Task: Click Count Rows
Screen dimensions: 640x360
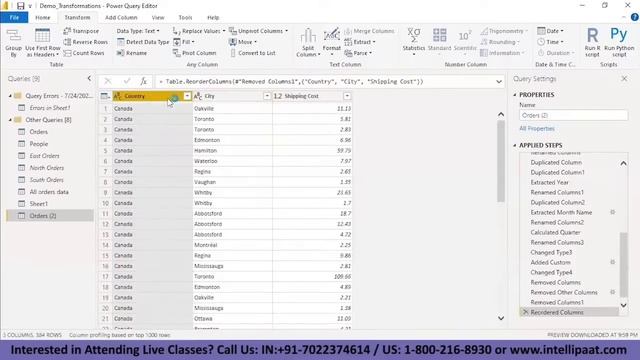Action: tap(84, 53)
